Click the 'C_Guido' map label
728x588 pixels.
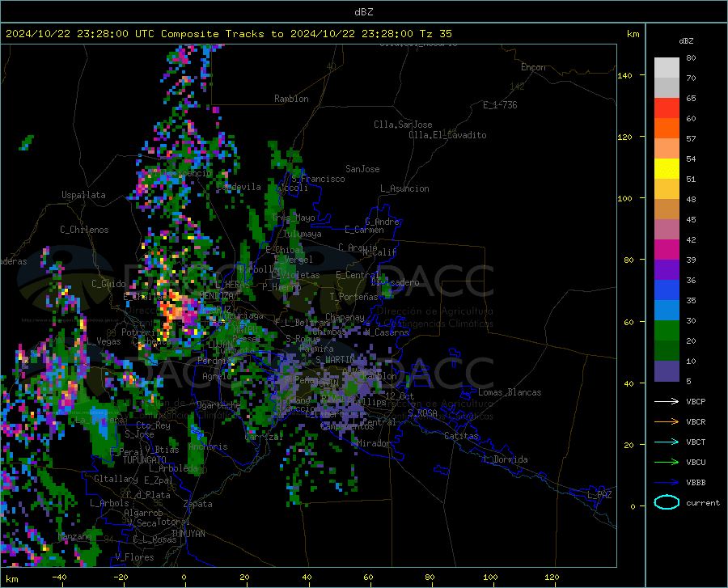(x=108, y=284)
